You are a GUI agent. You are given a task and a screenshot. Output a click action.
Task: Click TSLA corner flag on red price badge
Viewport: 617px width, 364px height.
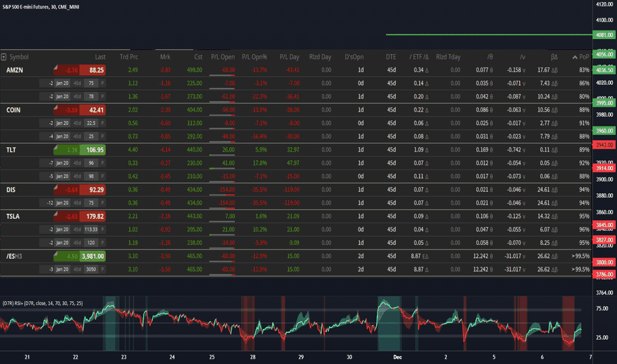(56, 213)
